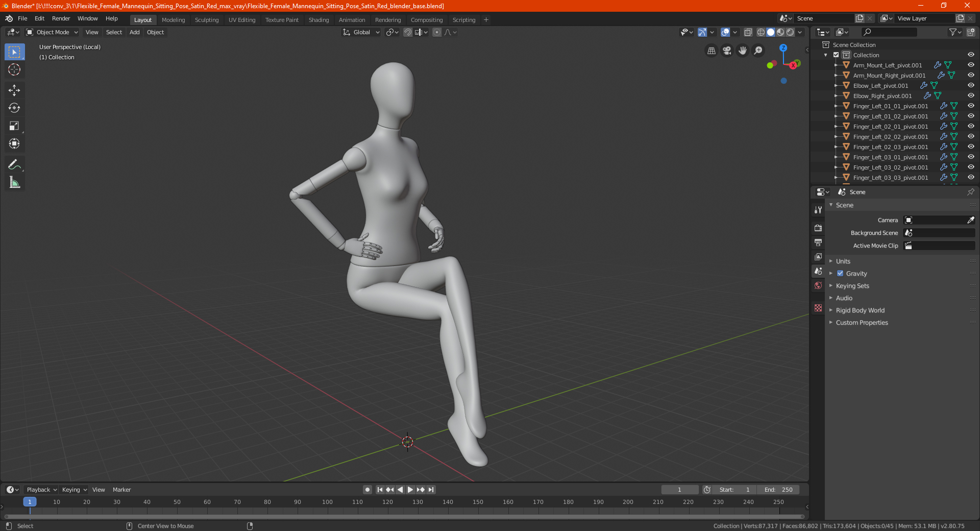
Task: Switch to material preview shading
Action: [780, 32]
